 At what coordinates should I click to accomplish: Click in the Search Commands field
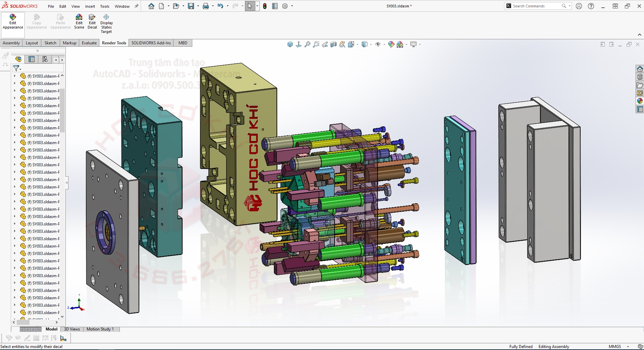(x=538, y=6)
